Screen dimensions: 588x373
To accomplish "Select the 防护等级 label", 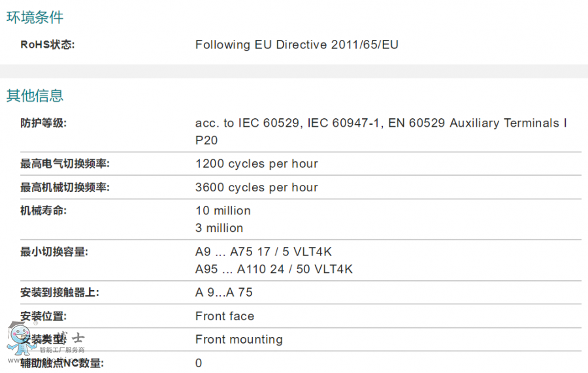I will (x=44, y=123).
